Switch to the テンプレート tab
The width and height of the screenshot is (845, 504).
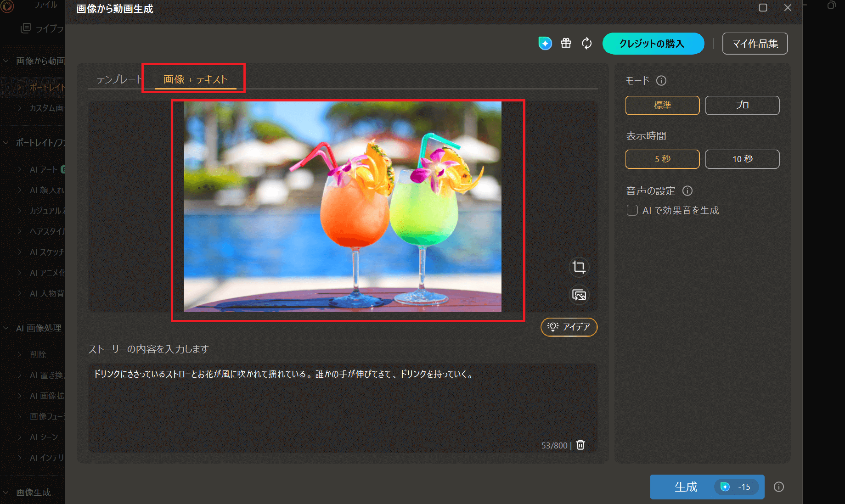pyautogui.click(x=118, y=79)
